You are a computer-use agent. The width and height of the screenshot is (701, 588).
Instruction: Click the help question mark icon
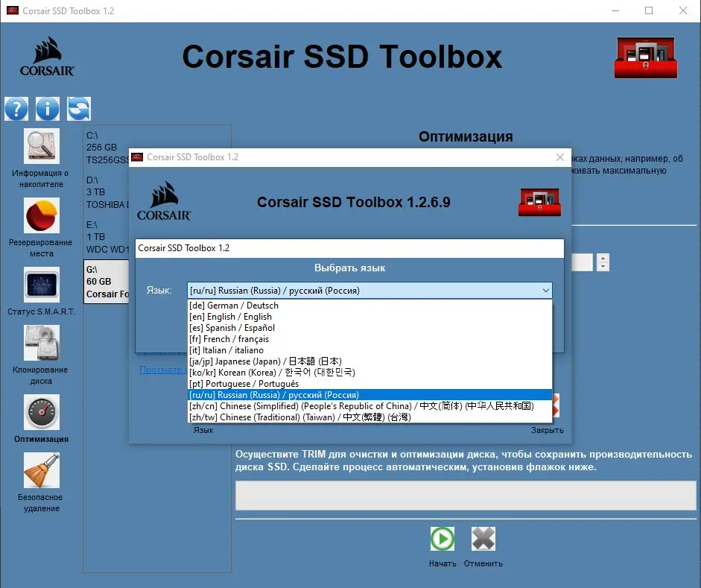click(16, 108)
